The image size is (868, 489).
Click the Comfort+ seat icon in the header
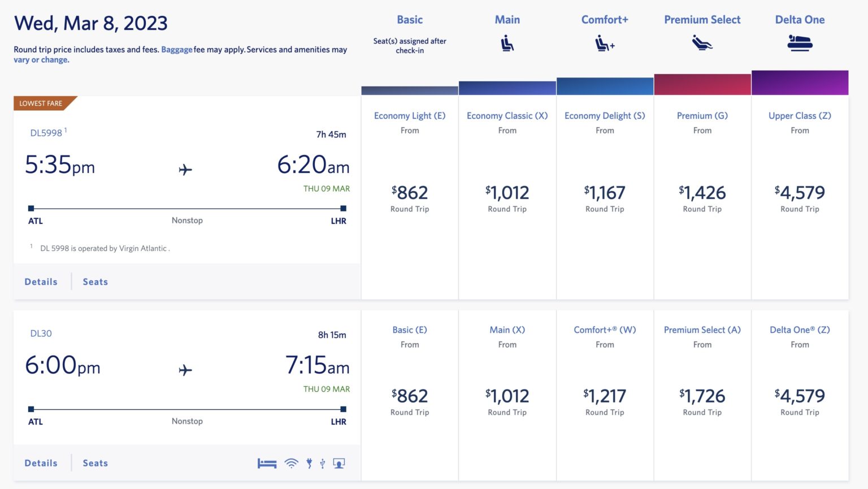[x=604, y=43]
